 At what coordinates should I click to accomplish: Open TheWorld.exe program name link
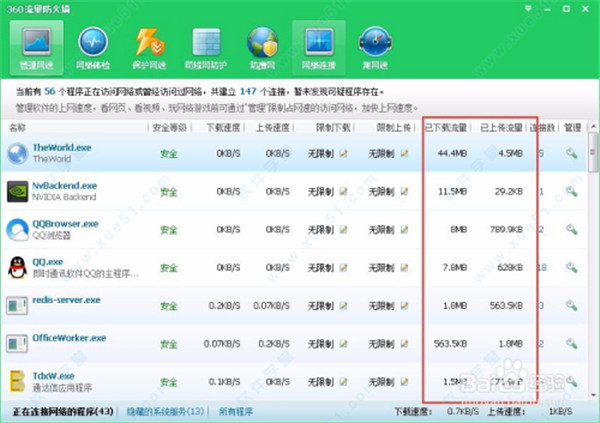[62, 147]
